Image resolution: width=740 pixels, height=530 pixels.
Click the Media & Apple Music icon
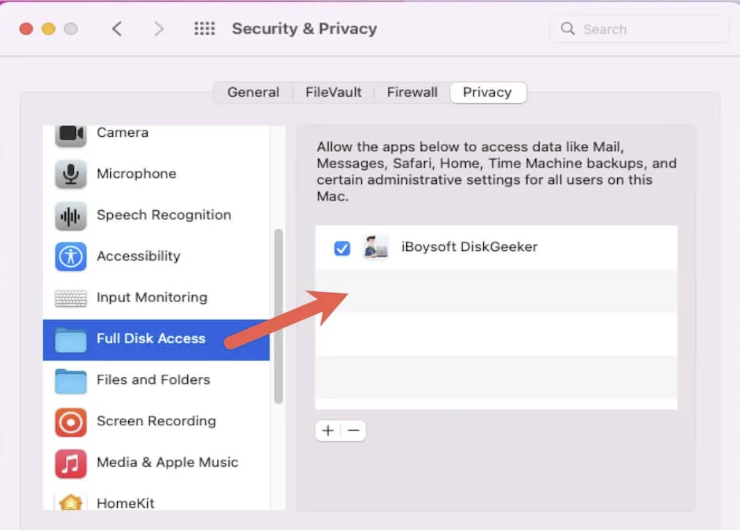(71, 463)
